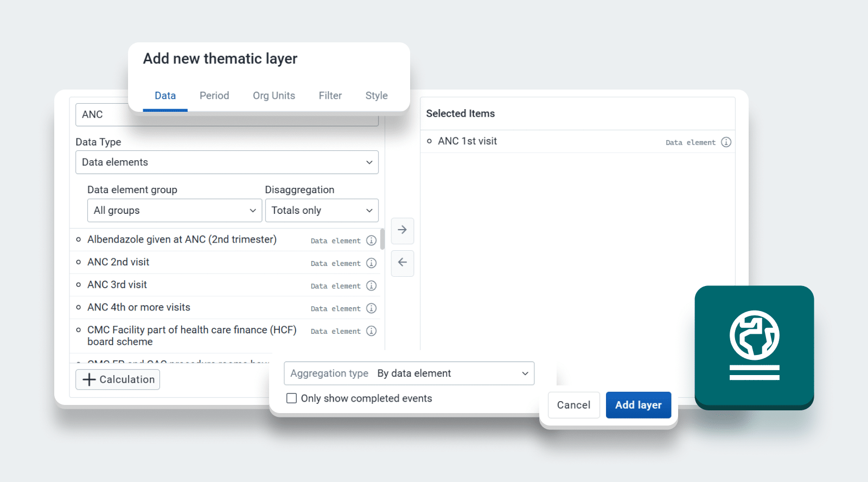Click the Add layer button
This screenshot has width=868, height=482.
[639, 405]
